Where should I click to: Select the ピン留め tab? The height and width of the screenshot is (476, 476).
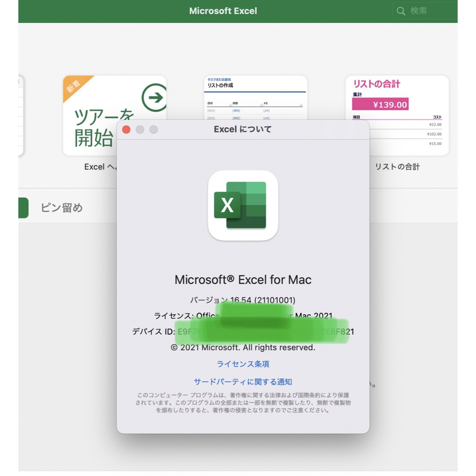[62, 208]
